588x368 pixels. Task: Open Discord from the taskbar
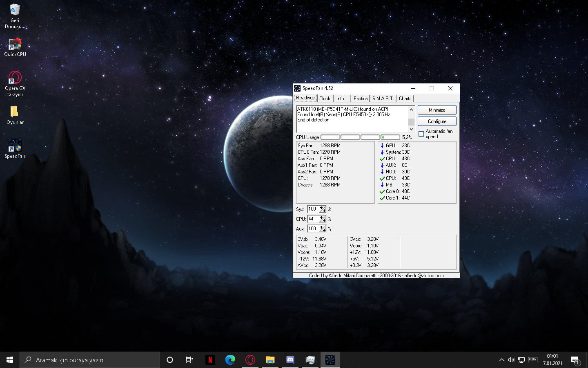(x=290, y=360)
